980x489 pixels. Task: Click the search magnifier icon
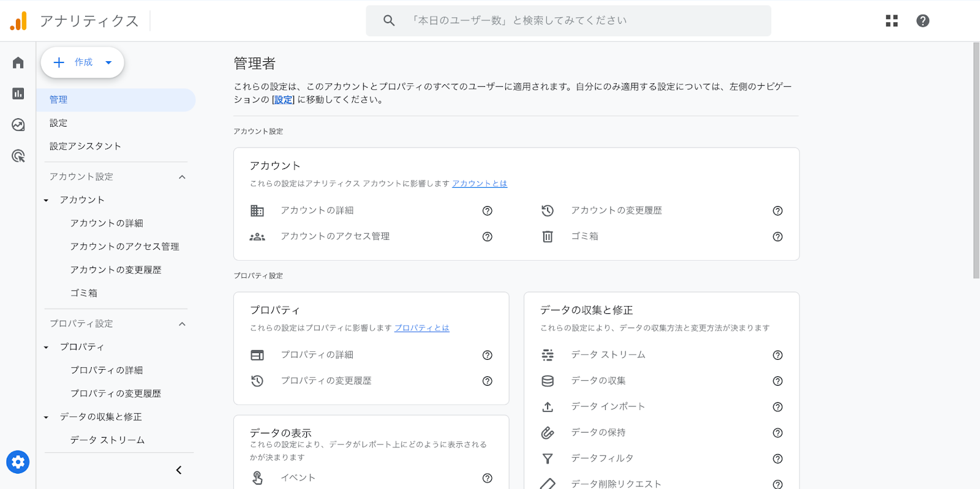[389, 20]
